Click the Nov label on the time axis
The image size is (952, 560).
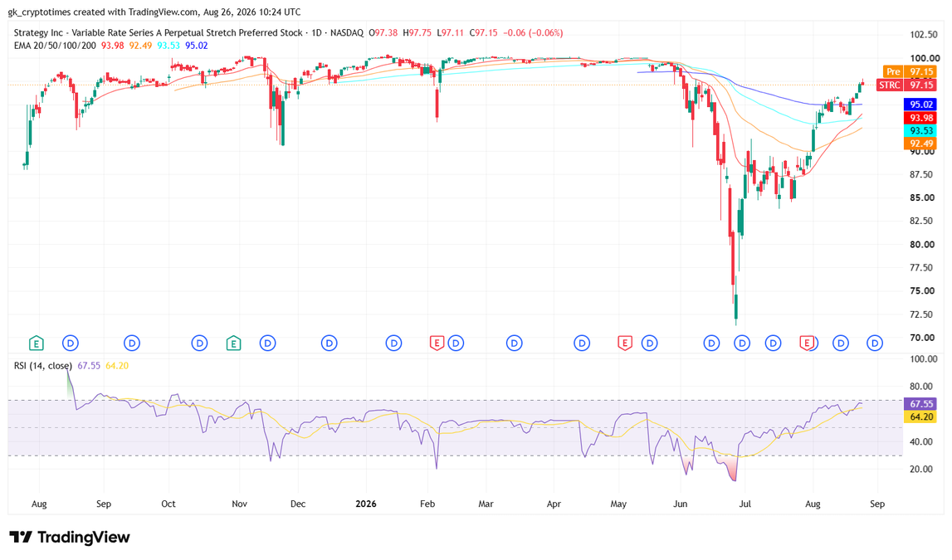(239, 504)
